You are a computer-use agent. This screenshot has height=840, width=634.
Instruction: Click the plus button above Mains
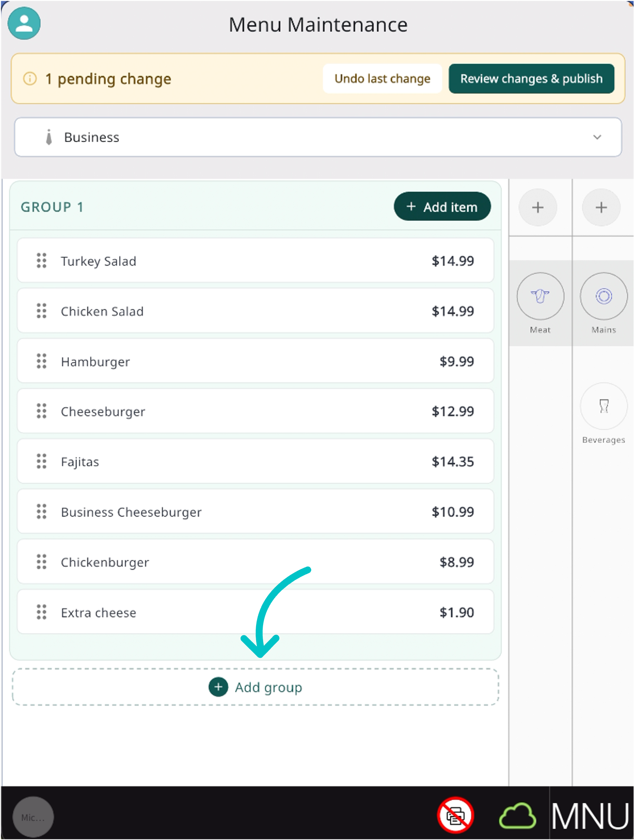[601, 207]
